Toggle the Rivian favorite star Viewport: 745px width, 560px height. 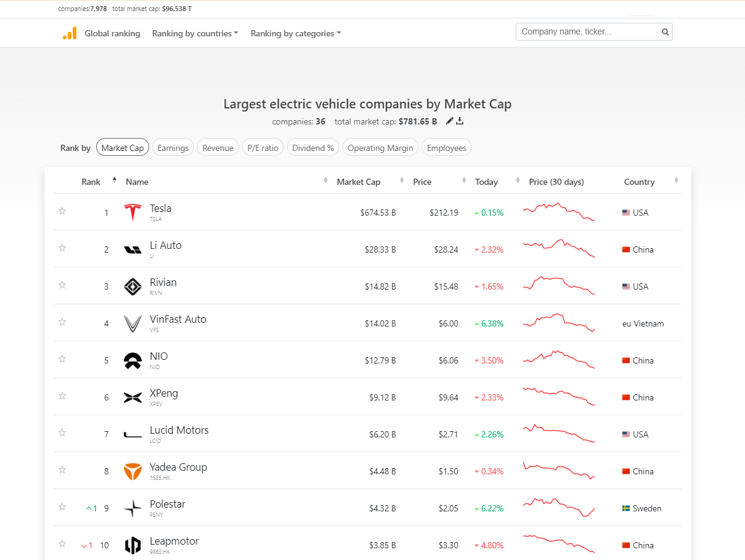click(x=62, y=285)
